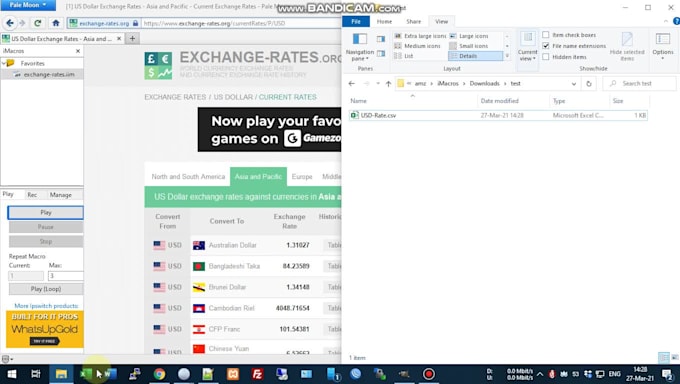Enable Item check boxes

[x=546, y=35]
